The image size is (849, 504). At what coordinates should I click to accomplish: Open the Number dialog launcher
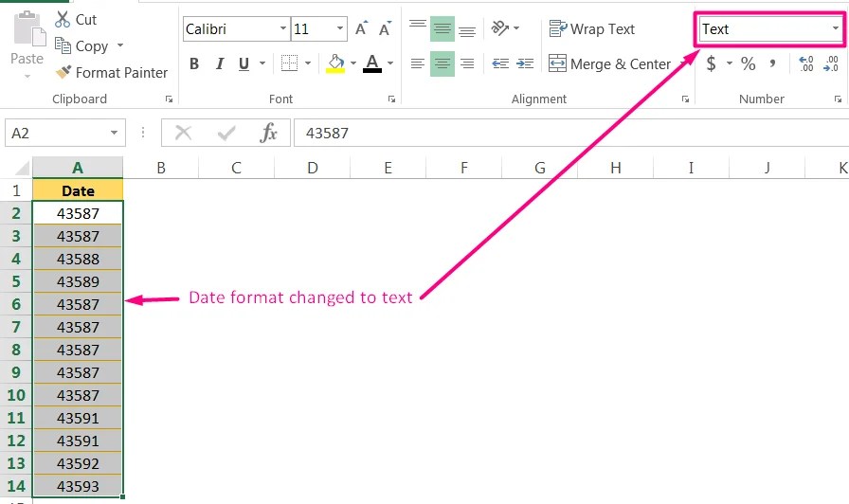(839, 99)
